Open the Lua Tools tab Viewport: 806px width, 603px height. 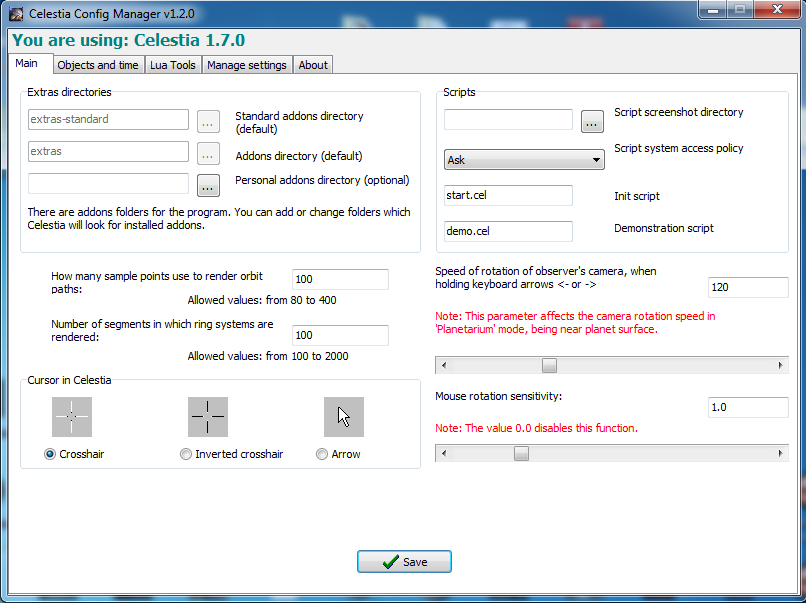coord(173,65)
